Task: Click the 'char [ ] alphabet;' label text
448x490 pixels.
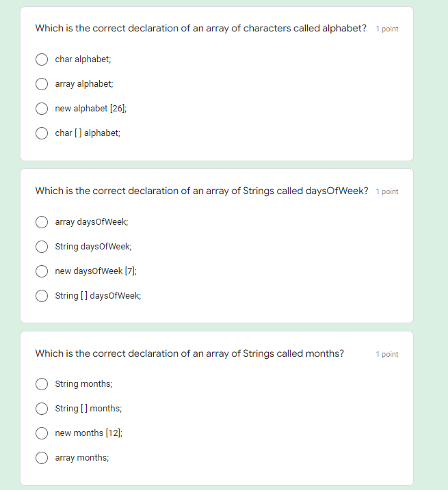Action: pyautogui.click(x=88, y=133)
